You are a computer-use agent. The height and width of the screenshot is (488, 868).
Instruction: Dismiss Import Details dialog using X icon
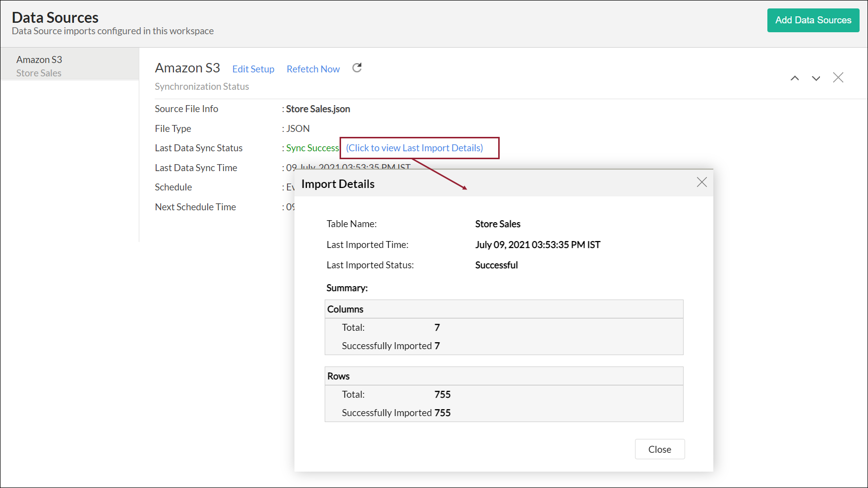pyautogui.click(x=701, y=182)
